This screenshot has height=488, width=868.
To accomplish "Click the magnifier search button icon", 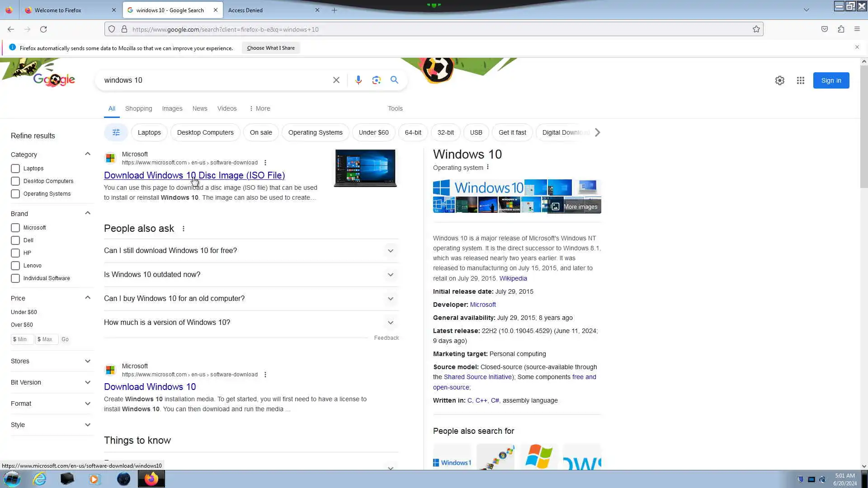I will coord(394,80).
